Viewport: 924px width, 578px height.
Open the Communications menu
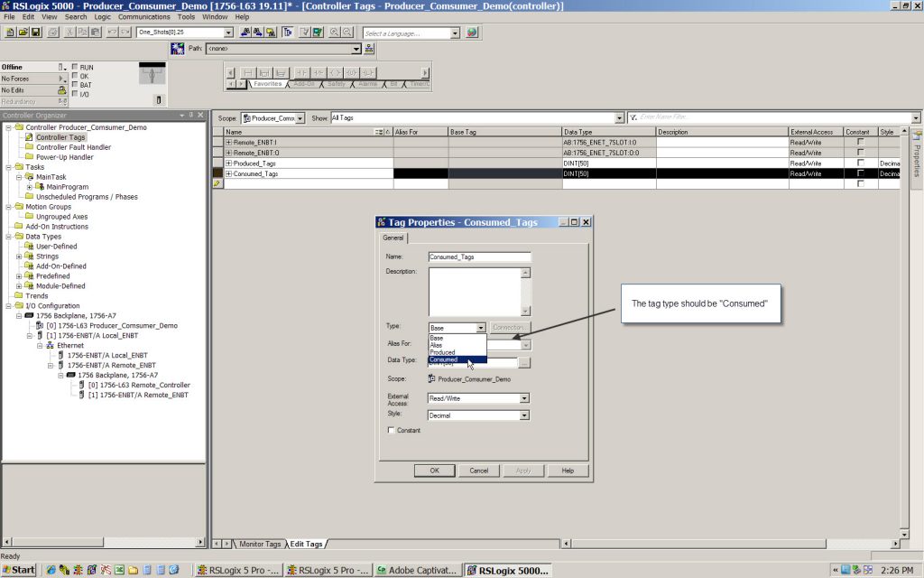[x=143, y=17]
